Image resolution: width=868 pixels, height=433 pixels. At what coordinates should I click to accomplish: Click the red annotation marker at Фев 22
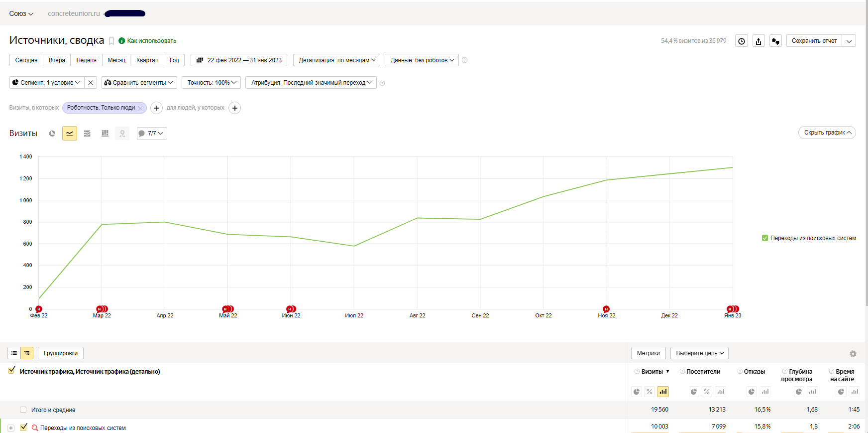click(x=39, y=309)
